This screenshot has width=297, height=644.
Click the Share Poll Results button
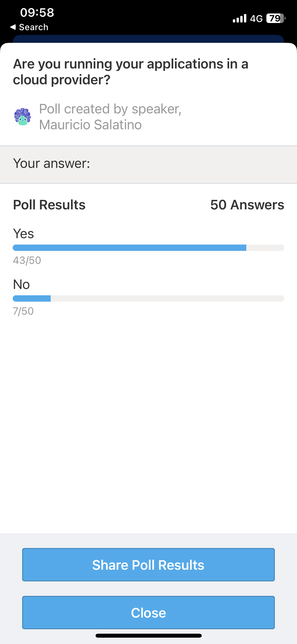(x=148, y=565)
